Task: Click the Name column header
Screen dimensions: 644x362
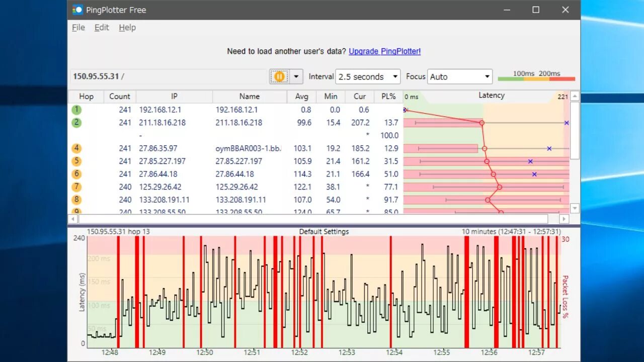Action: pos(250,97)
